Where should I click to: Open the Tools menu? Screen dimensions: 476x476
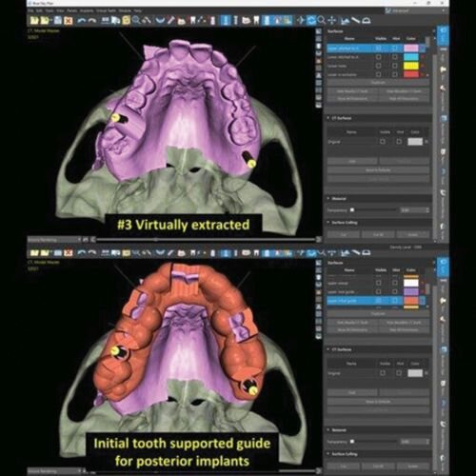[x=50, y=10]
